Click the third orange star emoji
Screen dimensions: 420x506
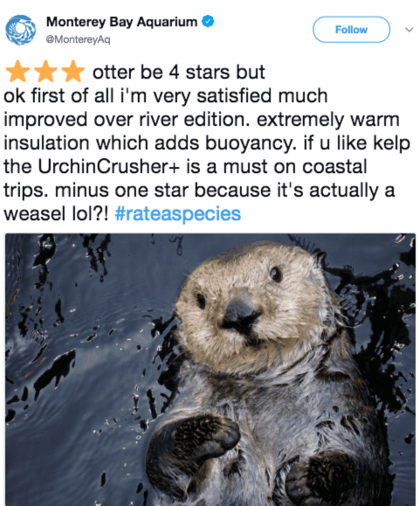point(73,72)
